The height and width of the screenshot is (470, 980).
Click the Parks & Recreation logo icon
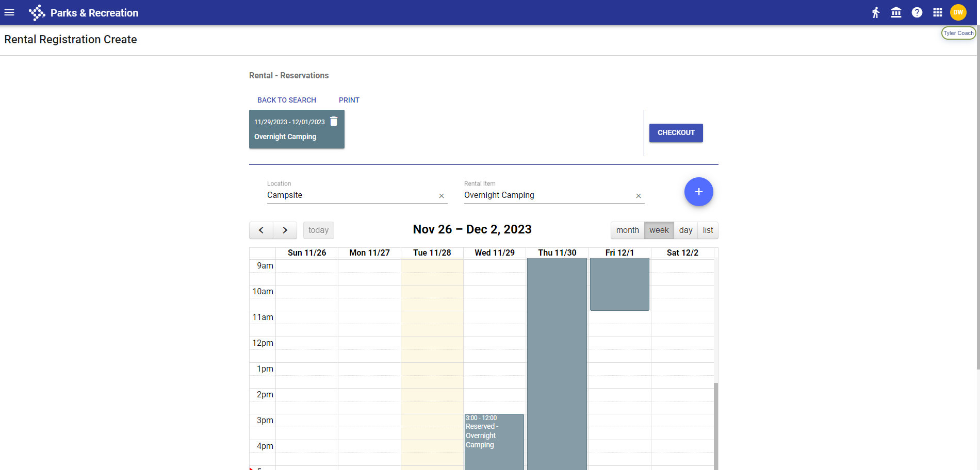(37, 12)
